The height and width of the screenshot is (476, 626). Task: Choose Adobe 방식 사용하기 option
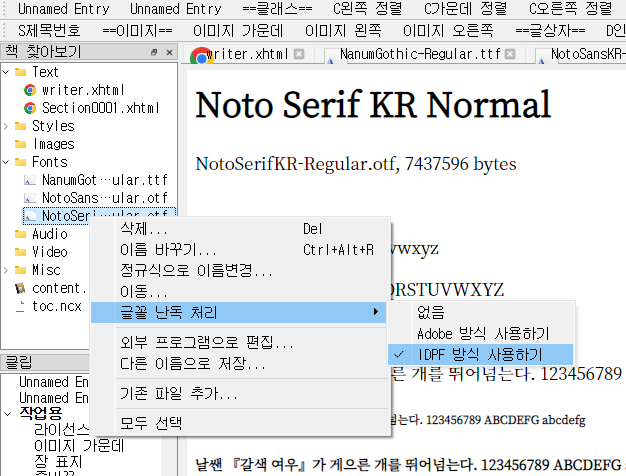pos(481,333)
